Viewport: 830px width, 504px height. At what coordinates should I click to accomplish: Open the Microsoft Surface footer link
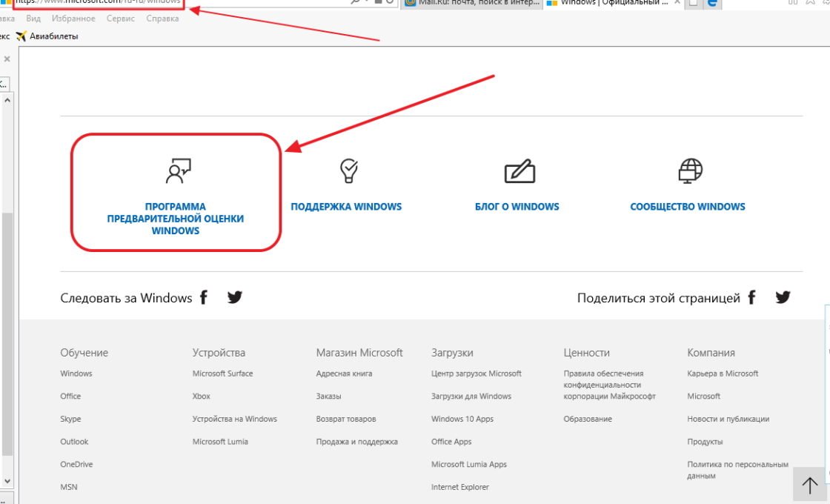click(x=222, y=374)
